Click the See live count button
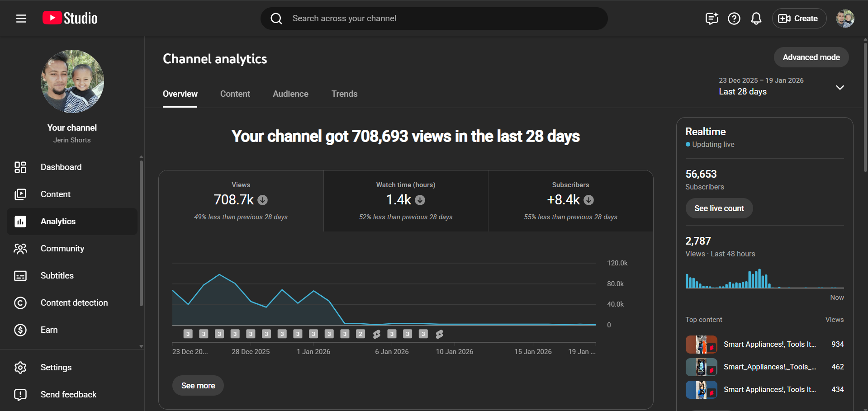 [x=719, y=208]
